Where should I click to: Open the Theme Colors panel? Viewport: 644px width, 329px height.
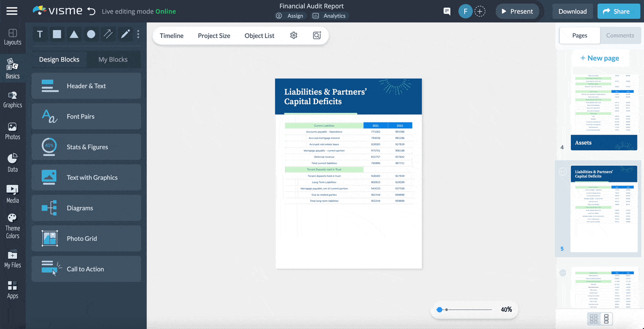tap(12, 223)
